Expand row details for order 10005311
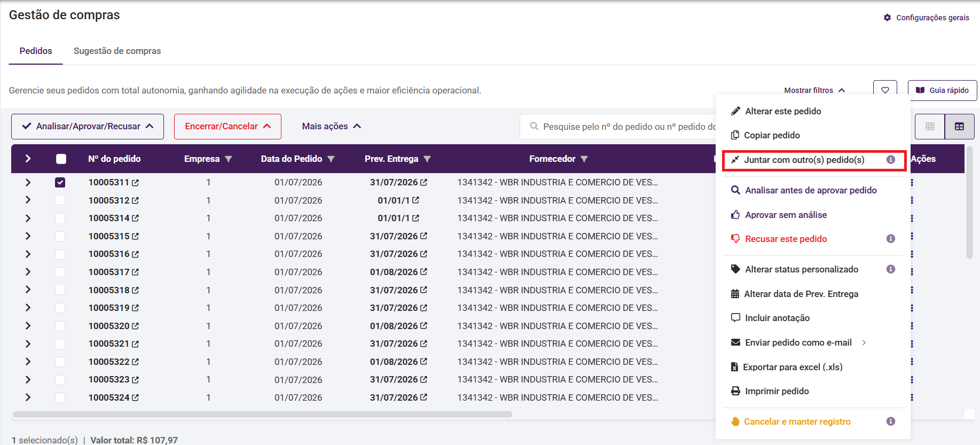 [x=28, y=183]
